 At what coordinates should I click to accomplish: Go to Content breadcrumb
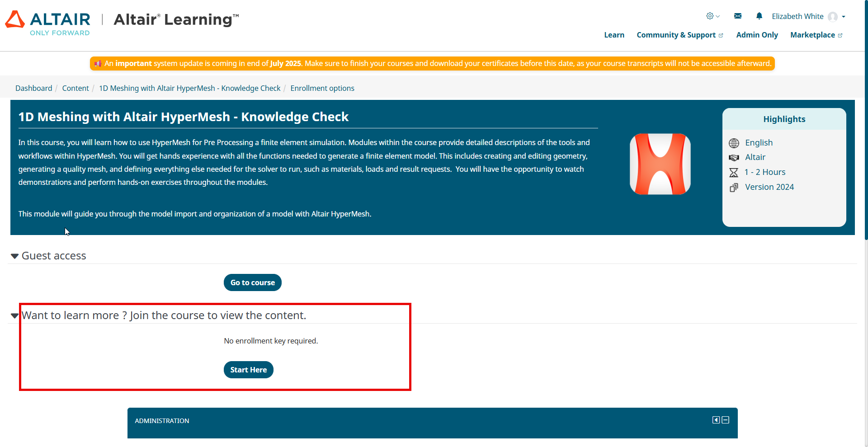click(75, 88)
